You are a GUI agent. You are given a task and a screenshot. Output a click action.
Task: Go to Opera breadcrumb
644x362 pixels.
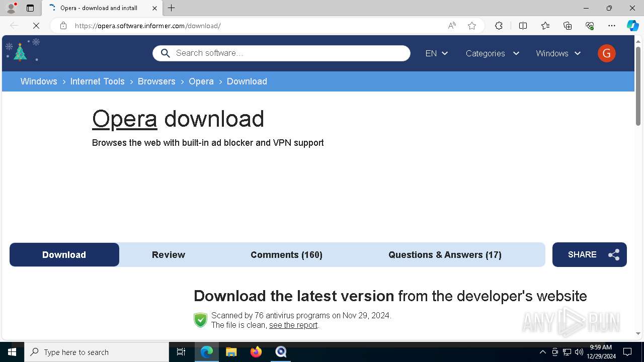(201, 81)
